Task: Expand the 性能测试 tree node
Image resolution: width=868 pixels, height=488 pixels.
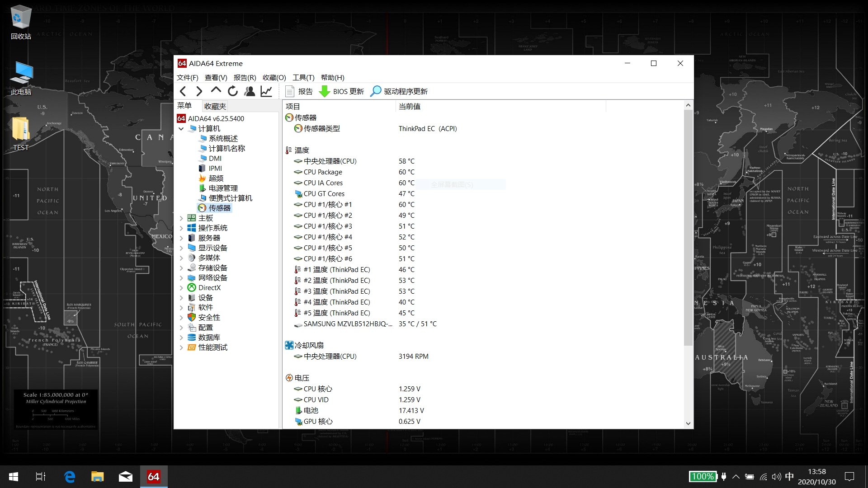Action: coord(181,347)
